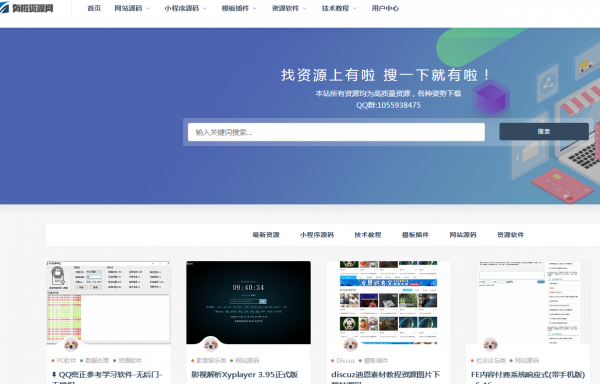600x384 pixels.
Task: Open 技术教程 in the top navigation bar
Action: pos(336,8)
